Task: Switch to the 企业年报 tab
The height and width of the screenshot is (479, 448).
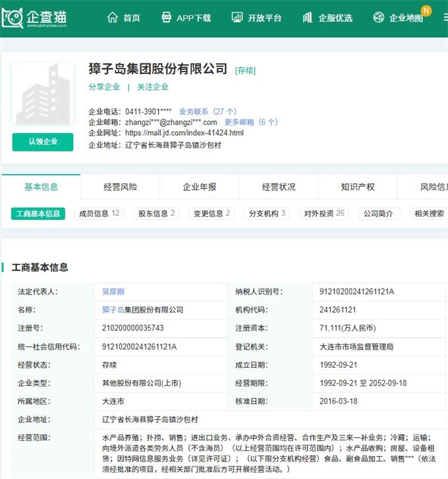Action: [x=200, y=186]
